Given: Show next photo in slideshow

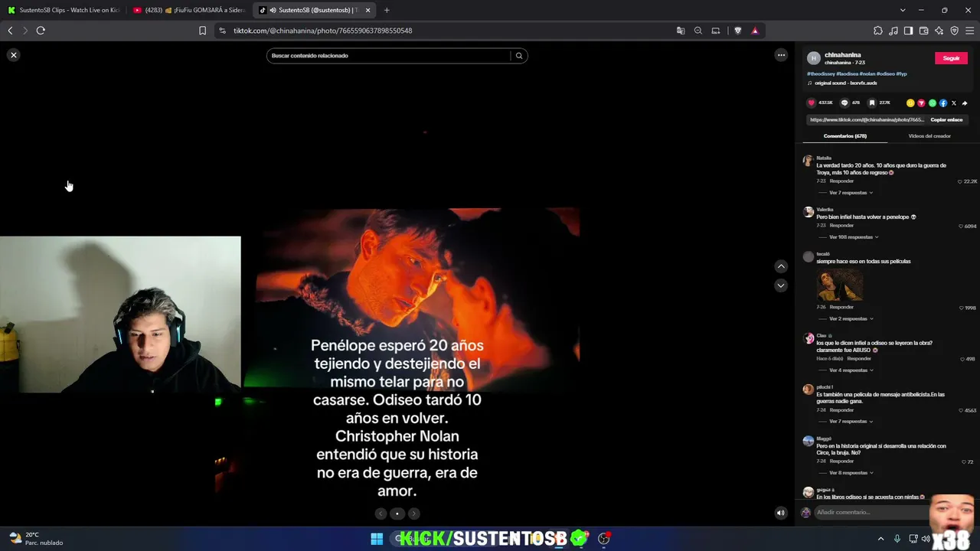Looking at the screenshot, I should (x=413, y=514).
